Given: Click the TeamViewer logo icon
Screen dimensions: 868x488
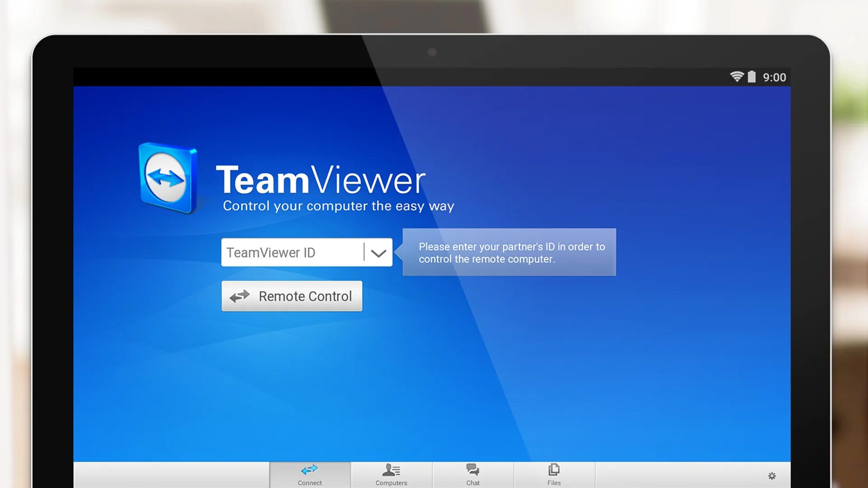Looking at the screenshot, I should coord(168,178).
